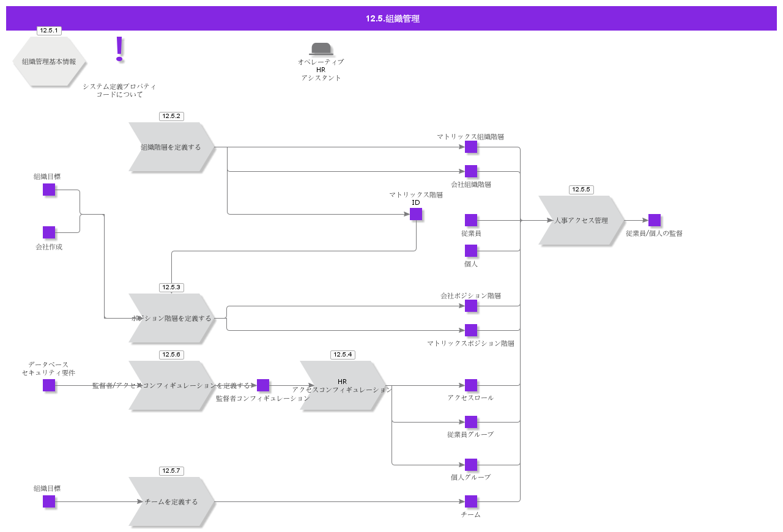Click the HR アクセスコンフィギュレーション process chevron

click(x=343, y=385)
